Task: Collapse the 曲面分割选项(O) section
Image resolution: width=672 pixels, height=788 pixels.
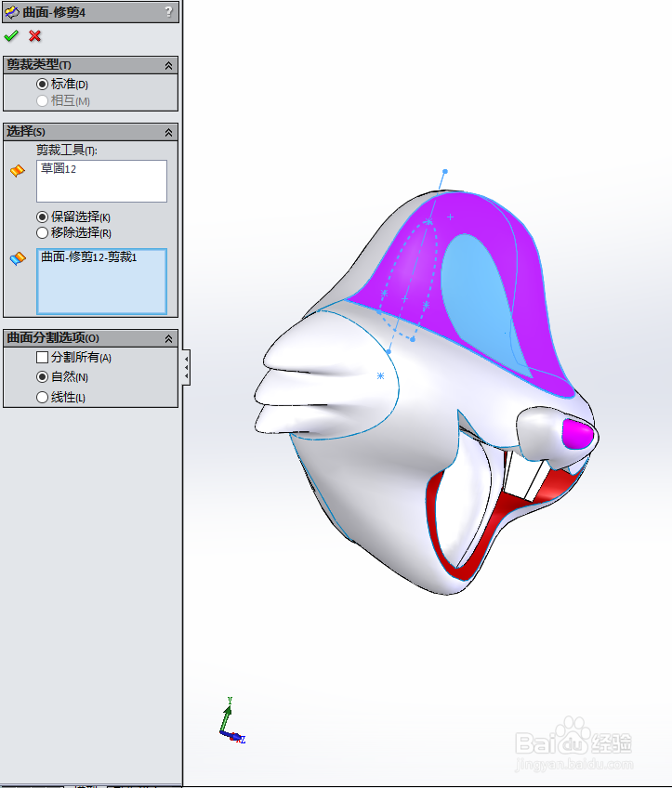Action: click(168, 339)
